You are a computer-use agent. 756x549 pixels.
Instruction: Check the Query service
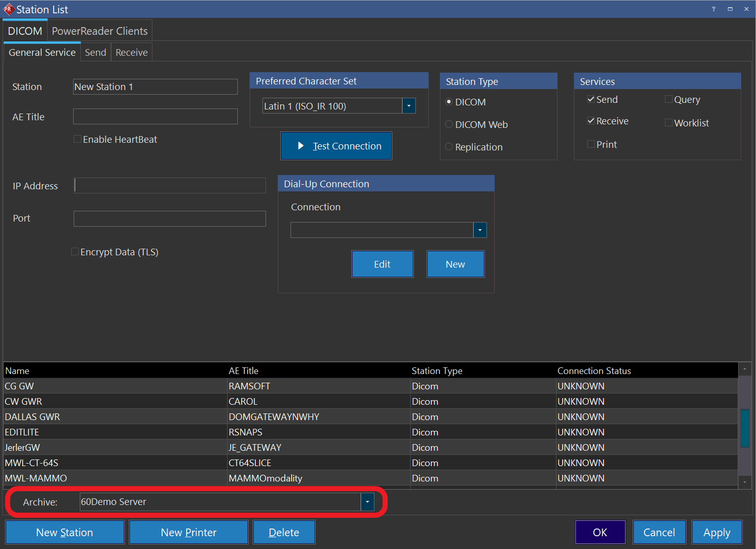pyautogui.click(x=669, y=99)
